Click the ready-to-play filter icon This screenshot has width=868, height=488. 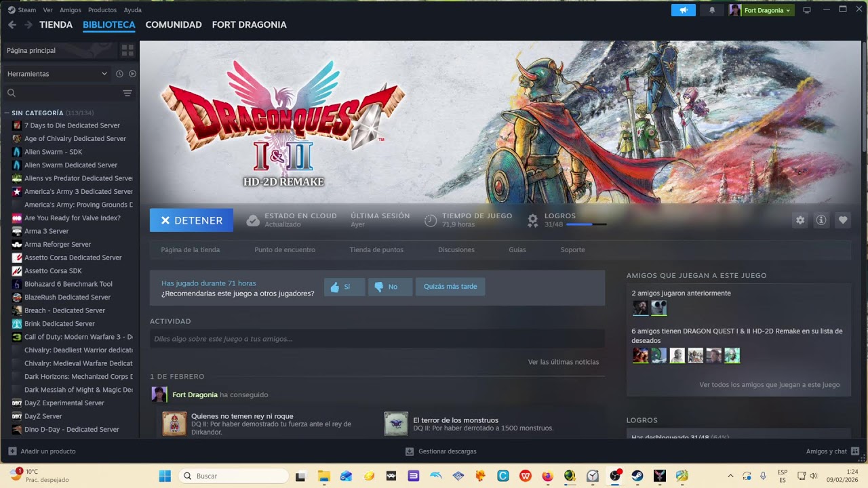click(x=132, y=74)
